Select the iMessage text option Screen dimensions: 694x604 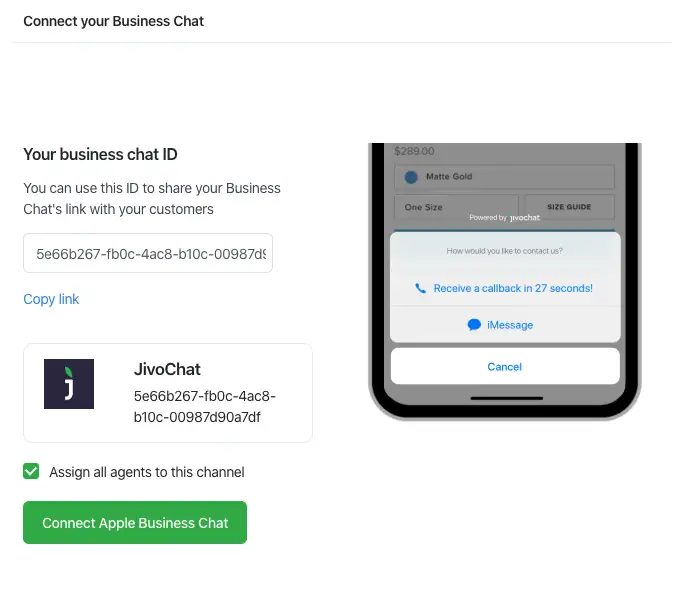point(510,325)
